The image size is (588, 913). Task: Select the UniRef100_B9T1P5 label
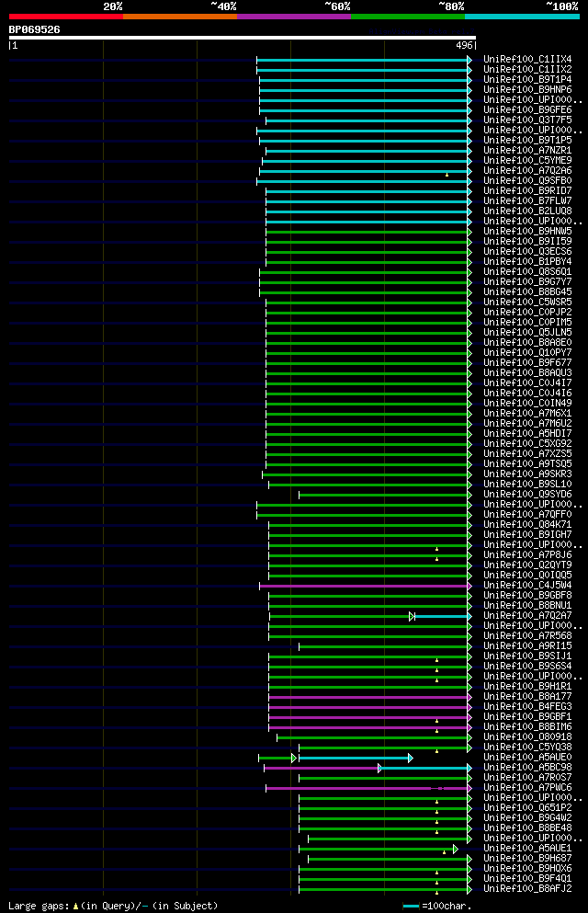click(x=527, y=141)
